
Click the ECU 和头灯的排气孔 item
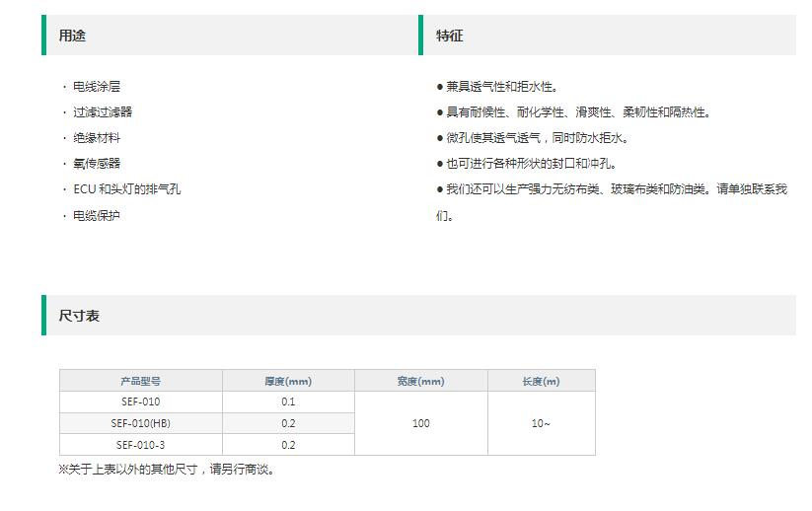[127, 189]
